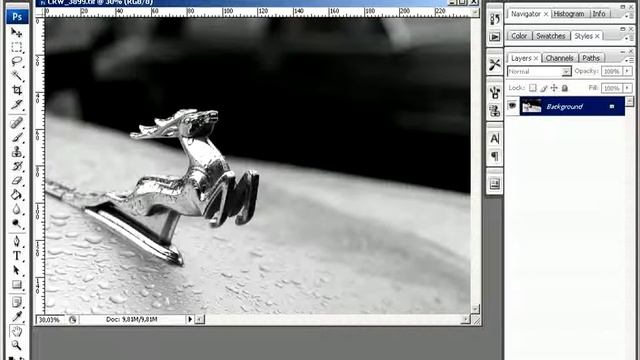
Task: Open the Paragraph panel dock icon
Action: click(495, 156)
